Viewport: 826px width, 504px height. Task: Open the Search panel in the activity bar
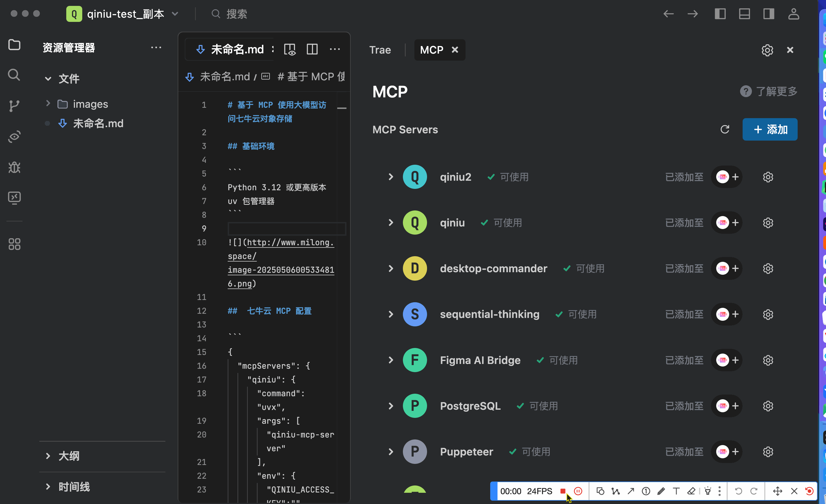point(14,75)
